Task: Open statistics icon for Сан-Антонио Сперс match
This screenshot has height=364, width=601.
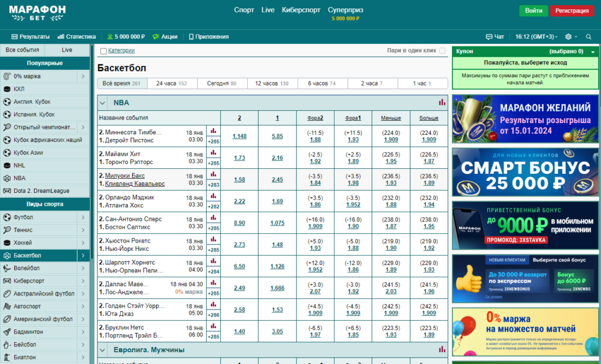Action: tap(213, 218)
